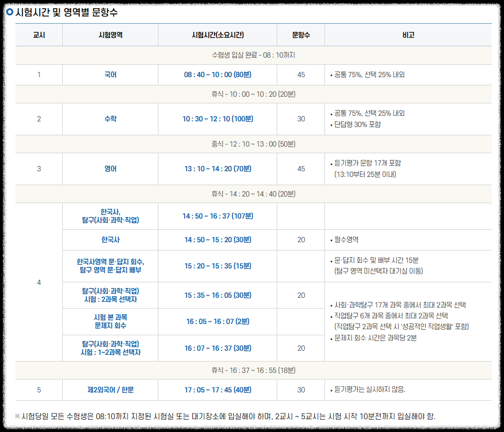Click the time '14 : 50 ~ 16 : 37 (107분)'

click(218, 216)
